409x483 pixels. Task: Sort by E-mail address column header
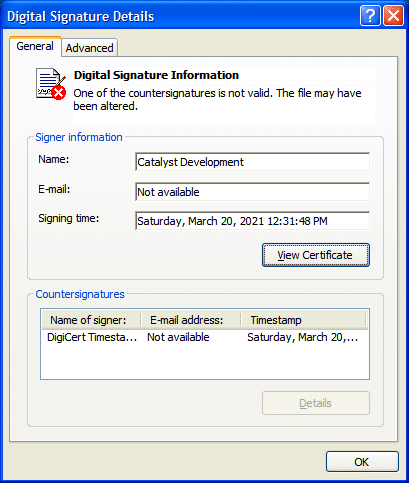click(190, 320)
